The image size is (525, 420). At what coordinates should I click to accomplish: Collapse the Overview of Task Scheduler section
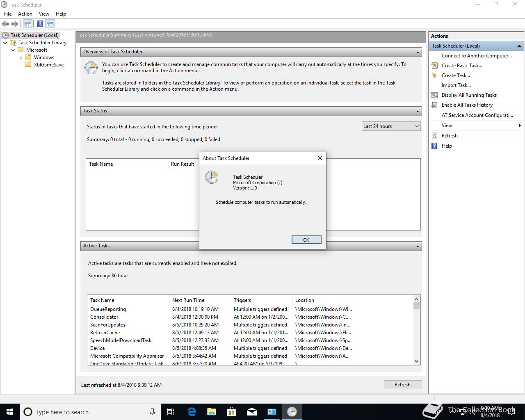(x=418, y=52)
